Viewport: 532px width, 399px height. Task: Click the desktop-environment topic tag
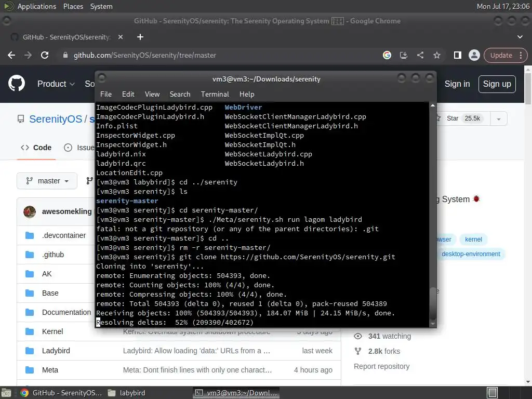pos(471,254)
